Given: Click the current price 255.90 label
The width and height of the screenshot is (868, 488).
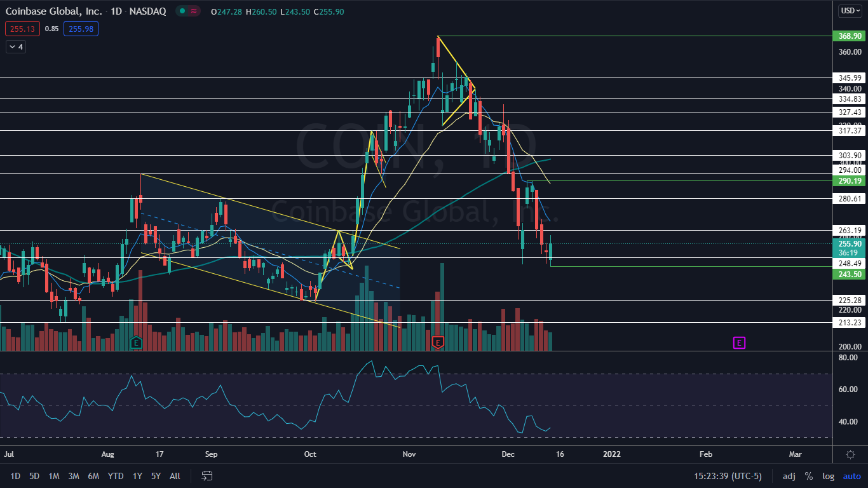Looking at the screenshot, I should [850, 243].
